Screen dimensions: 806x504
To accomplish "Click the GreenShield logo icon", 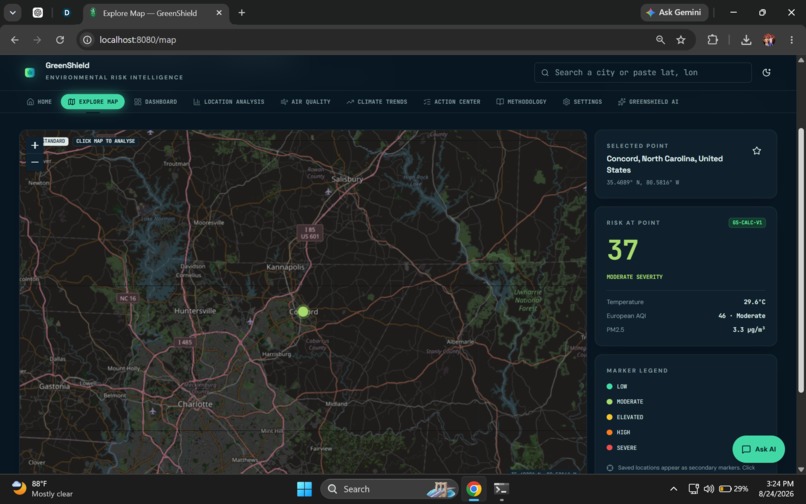I will [x=30, y=73].
